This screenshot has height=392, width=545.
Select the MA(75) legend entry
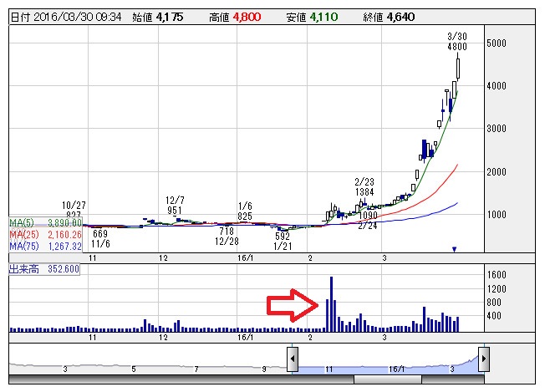click(45, 247)
